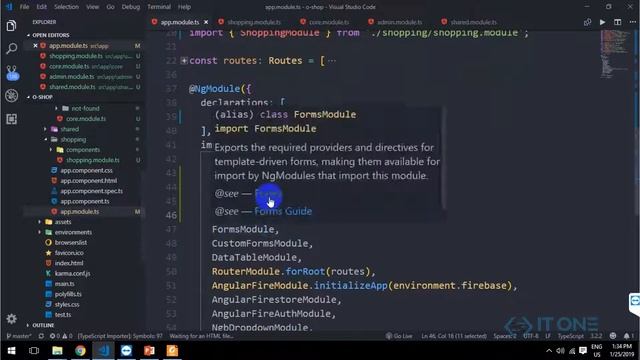Open karma.conf.js in file tree
Viewport: 640px width, 360px height.
tap(72, 273)
